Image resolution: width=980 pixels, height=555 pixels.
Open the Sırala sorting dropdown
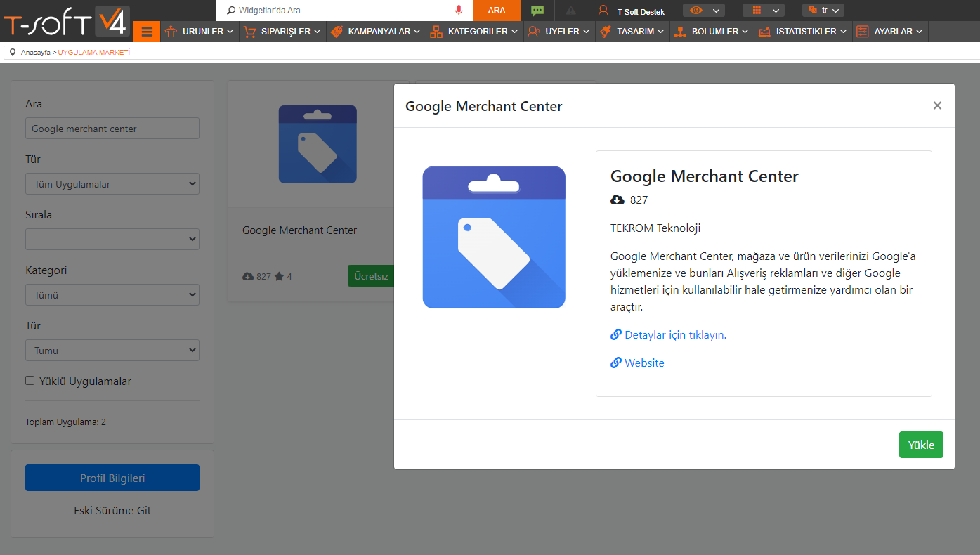coord(112,240)
